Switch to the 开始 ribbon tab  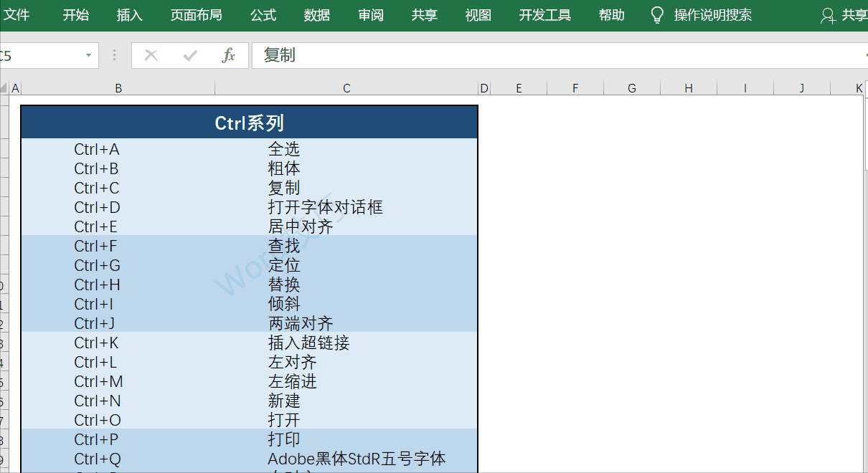[76, 15]
